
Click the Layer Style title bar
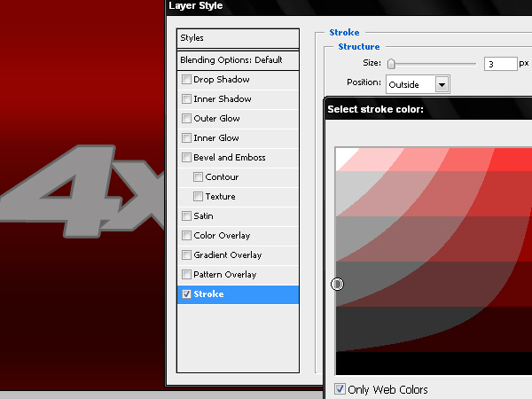coord(348,7)
